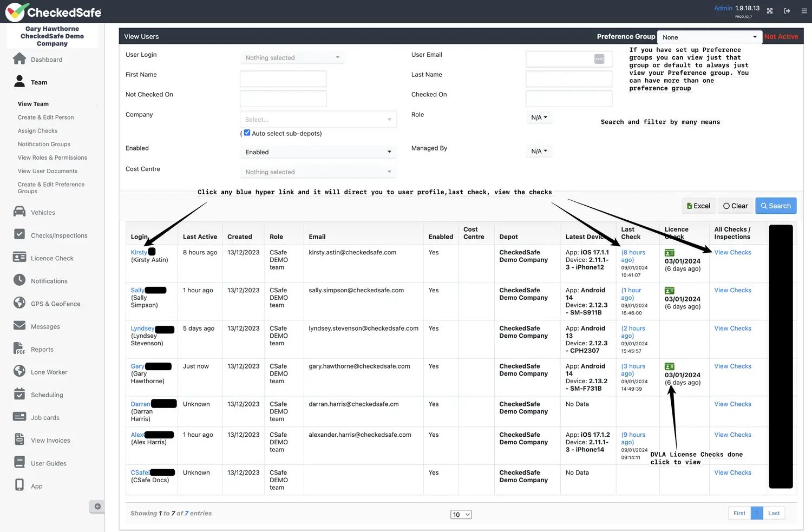Open the Messages envelope icon
Screen dimensions: 812x532
(20, 326)
